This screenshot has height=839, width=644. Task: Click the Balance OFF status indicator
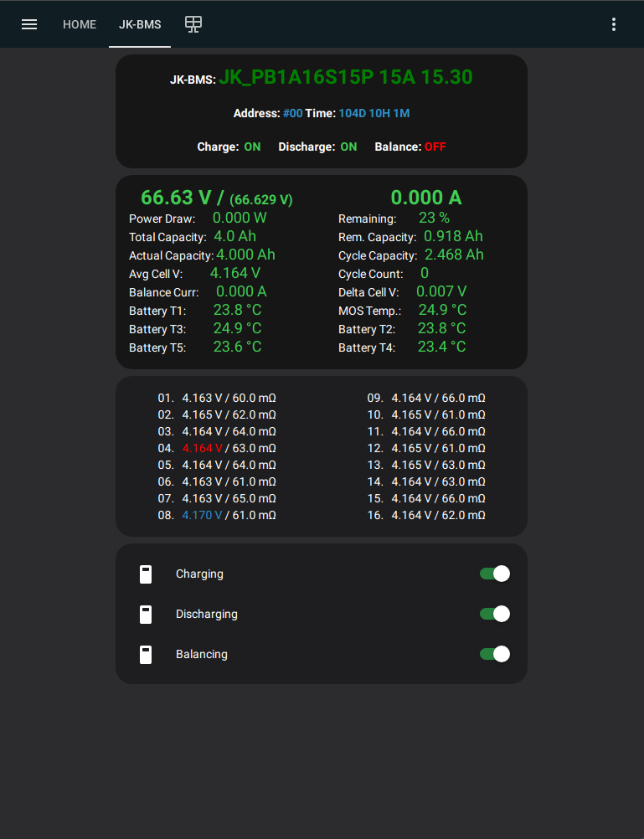click(435, 147)
